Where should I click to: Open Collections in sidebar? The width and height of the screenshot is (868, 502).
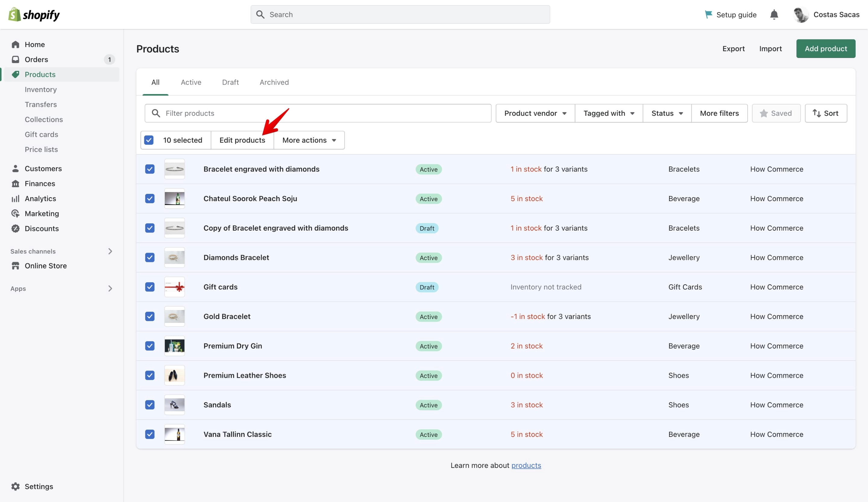click(x=44, y=119)
